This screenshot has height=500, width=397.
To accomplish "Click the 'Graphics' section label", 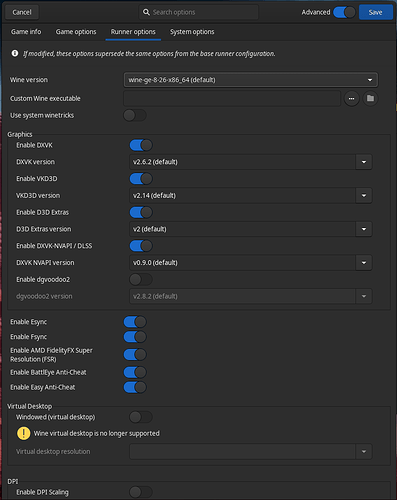I will coord(20,134).
